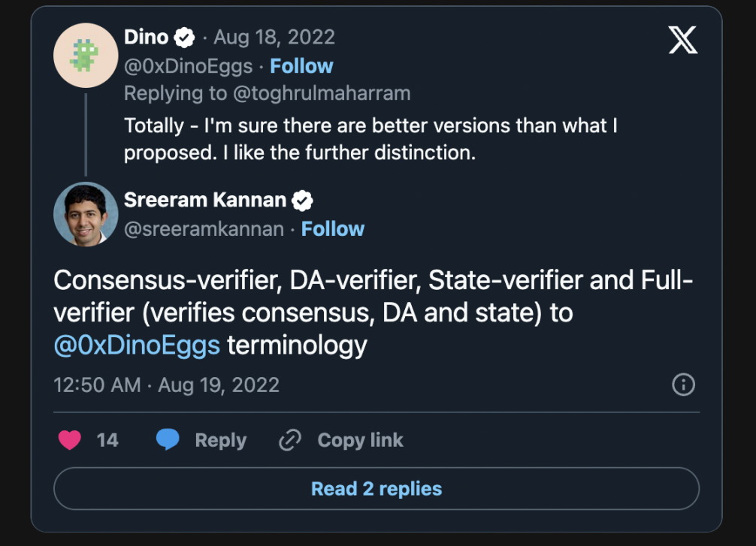Viewport: 756px width, 546px height.
Task: Expand the Read 2 replies button
Action: click(x=376, y=489)
